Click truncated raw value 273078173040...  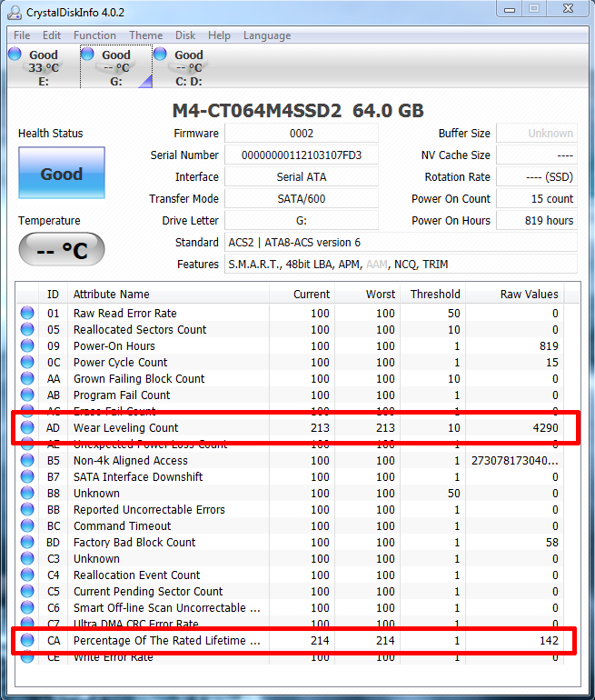[514, 461]
